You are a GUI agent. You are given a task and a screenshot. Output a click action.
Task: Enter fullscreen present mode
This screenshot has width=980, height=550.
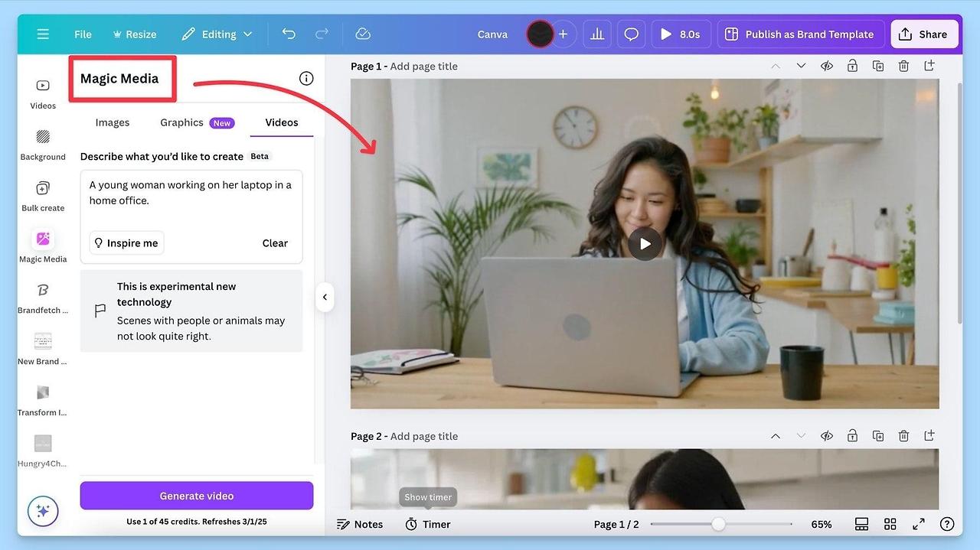tap(919, 524)
